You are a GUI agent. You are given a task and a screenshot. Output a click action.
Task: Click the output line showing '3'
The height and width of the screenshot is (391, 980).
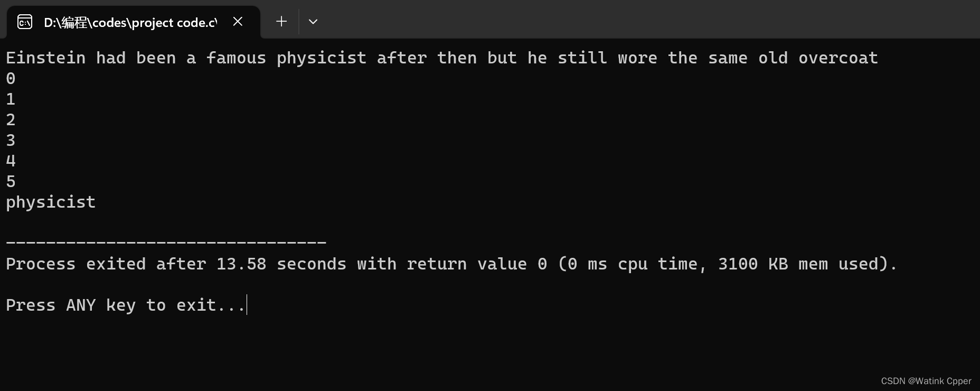(11, 141)
